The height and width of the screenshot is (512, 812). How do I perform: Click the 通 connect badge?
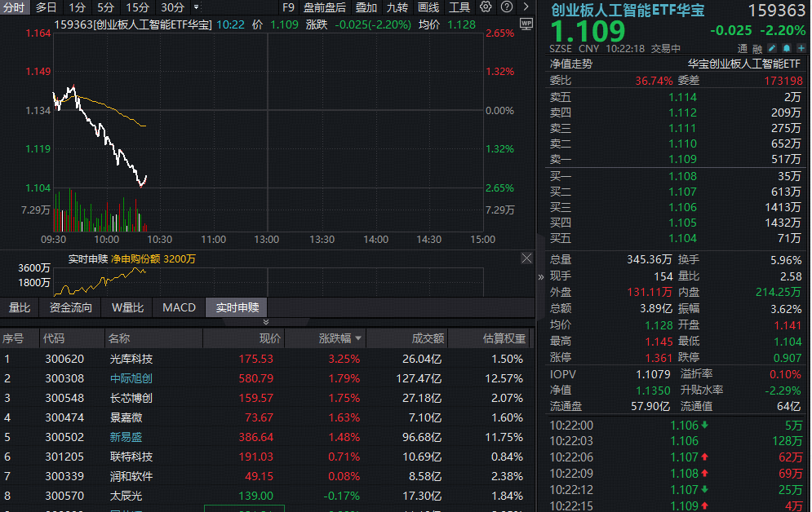tap(743, 48)
